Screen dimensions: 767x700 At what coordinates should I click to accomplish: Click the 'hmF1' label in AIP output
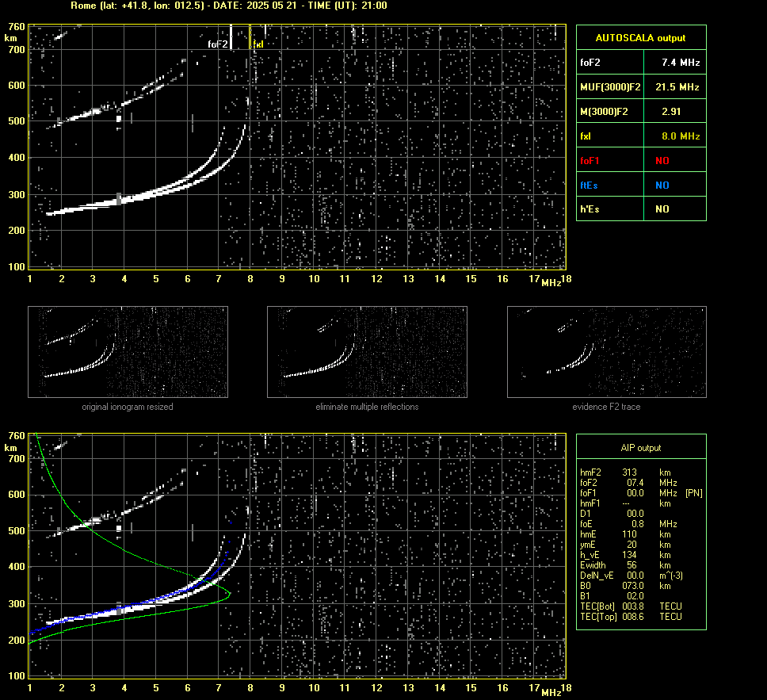[590, 503]
